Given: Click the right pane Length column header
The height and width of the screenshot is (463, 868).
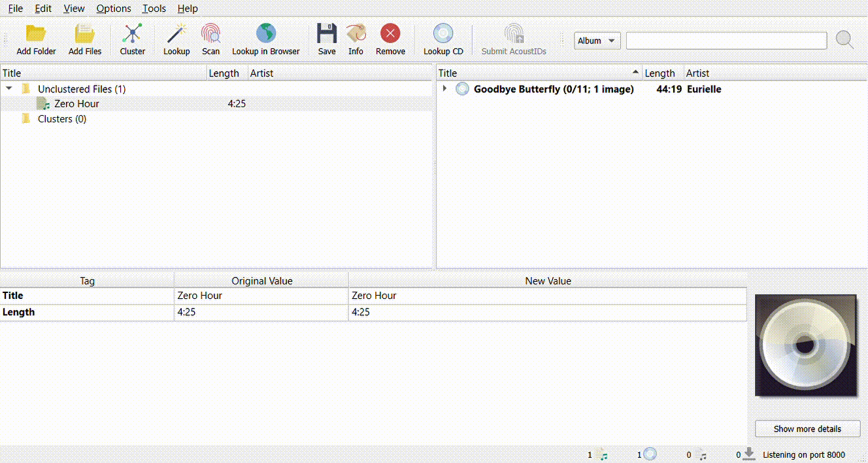Looking at the screenshot, I should pos(663,73).
